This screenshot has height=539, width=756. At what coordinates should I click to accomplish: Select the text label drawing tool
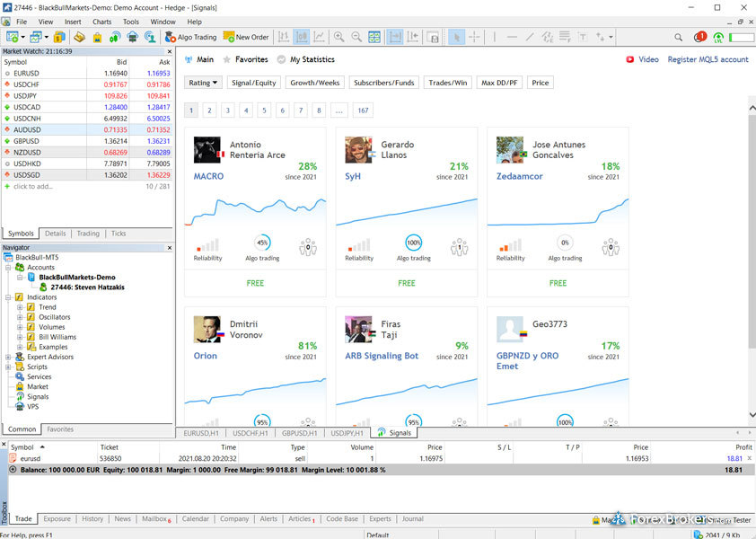(x=583, y=37)
